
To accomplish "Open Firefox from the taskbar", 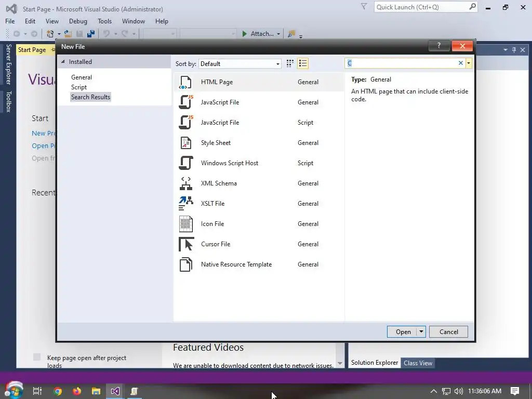I will pyautogui.click(x=77, y=391).
